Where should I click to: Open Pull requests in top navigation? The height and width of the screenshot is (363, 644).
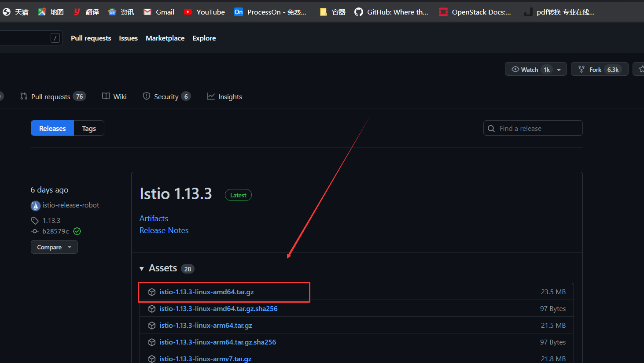(91, 38)
